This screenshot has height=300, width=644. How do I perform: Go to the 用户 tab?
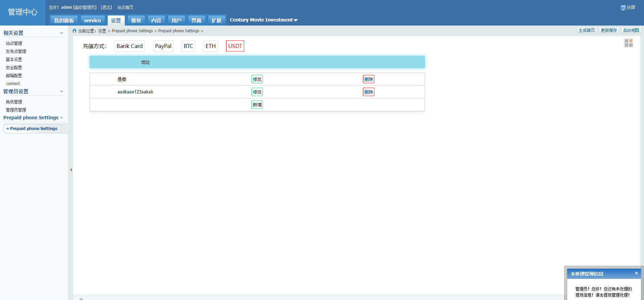pyautogui.click(x=176, y=20)
